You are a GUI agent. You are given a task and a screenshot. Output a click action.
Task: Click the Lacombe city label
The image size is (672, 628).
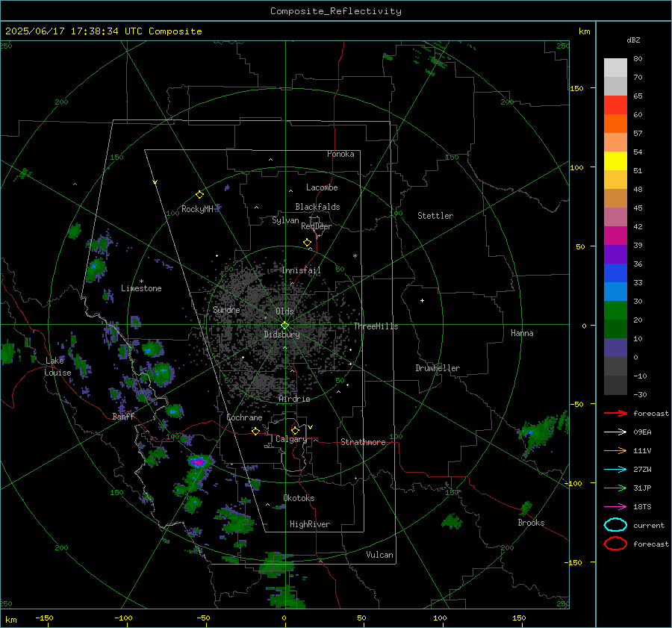pos(322,187)
